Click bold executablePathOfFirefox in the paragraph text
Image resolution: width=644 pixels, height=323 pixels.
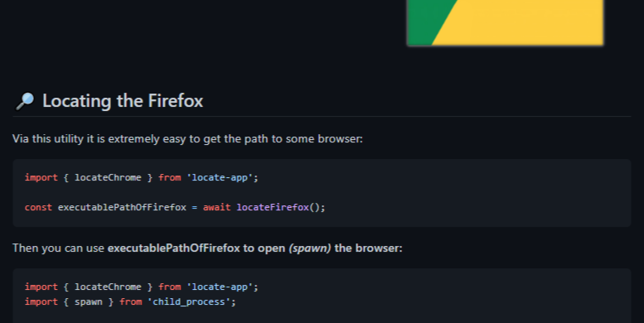point(174,248)
